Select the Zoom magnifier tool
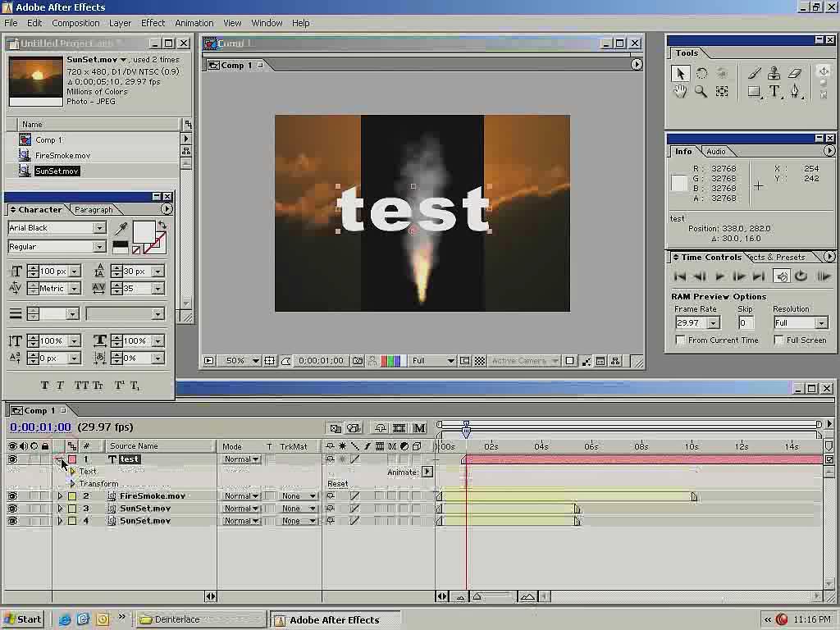The image size is (840, 630). [701, 92]
